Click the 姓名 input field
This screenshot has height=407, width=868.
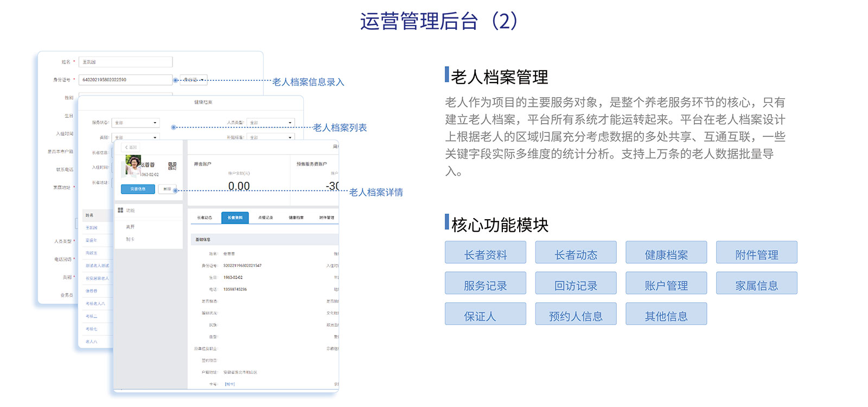pos(126,62)
